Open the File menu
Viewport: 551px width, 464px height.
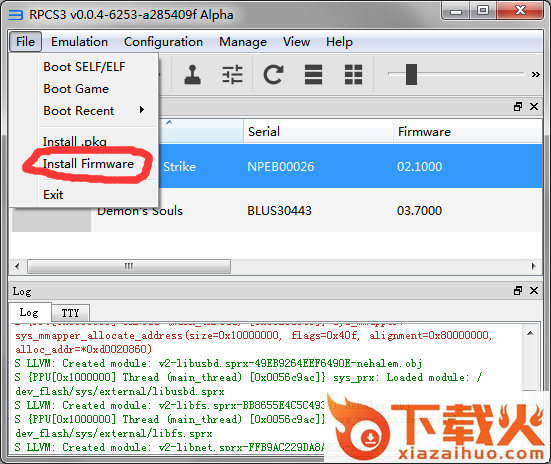coord(25,42)
